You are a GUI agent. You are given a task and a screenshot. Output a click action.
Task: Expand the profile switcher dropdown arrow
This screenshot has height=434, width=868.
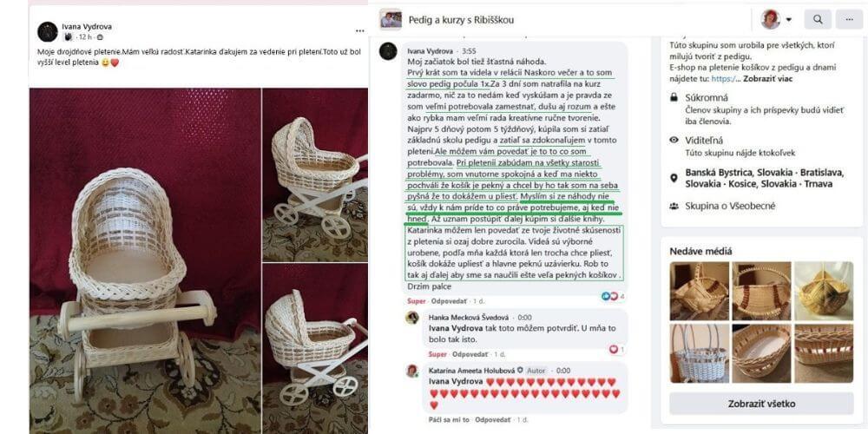click(x=788, y=19)
